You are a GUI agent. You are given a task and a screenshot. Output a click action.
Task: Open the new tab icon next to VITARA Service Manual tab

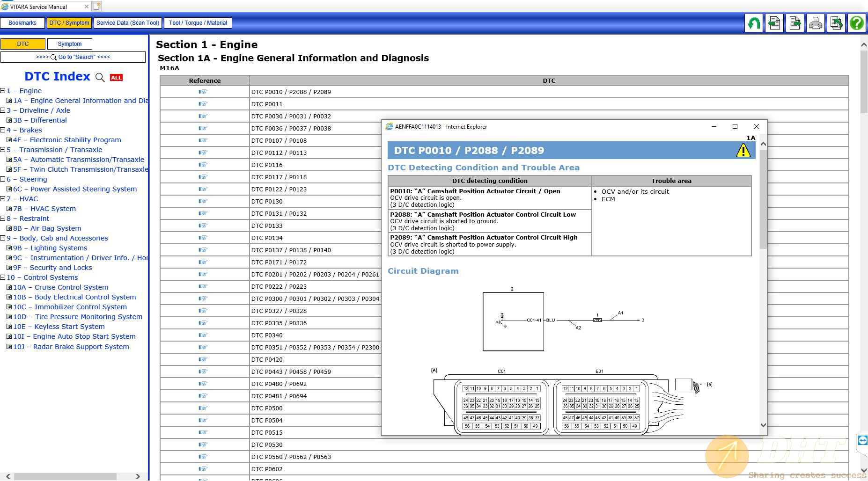click(96, 7)
